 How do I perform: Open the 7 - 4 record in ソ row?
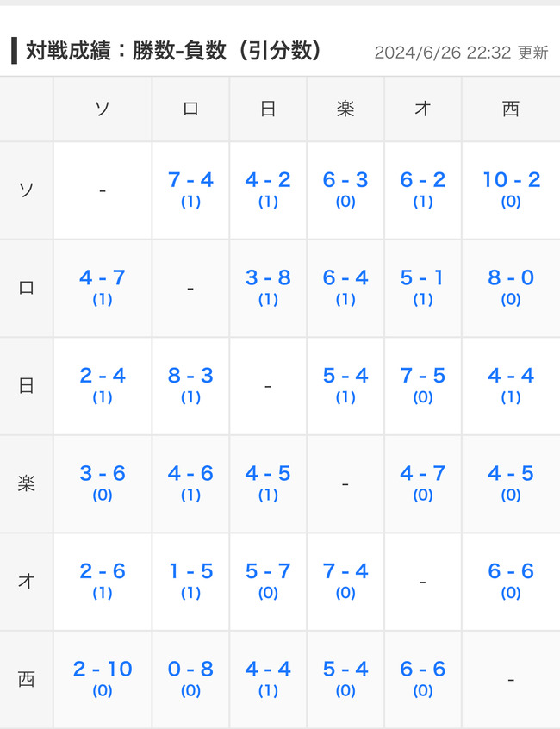click(x=190, y=180)
